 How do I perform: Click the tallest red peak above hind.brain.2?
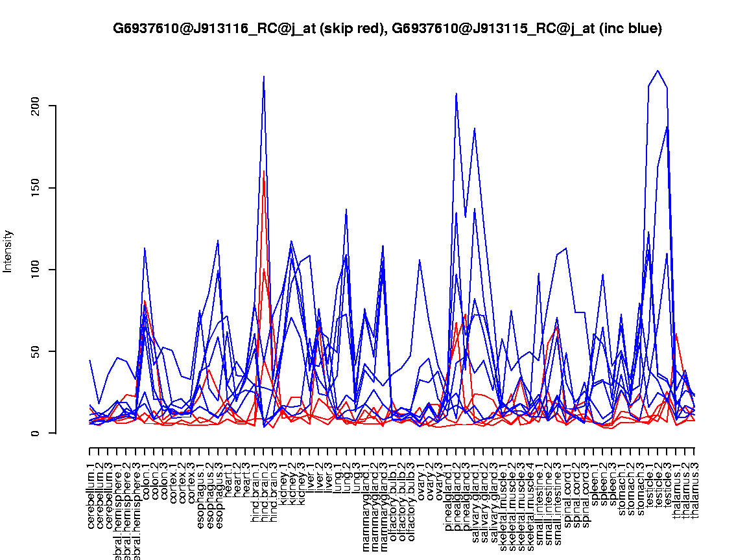click(263, 171)
